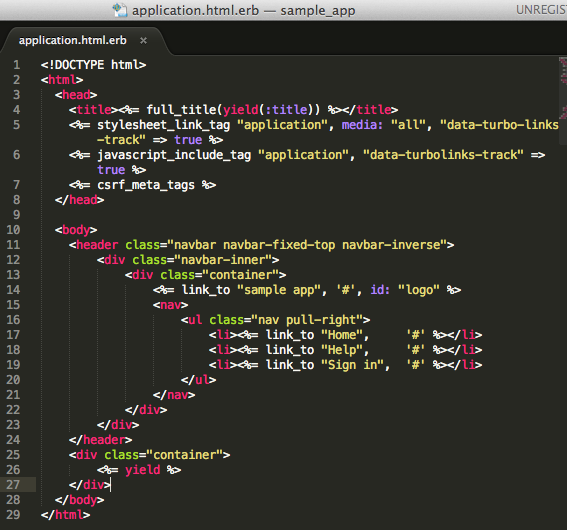The image size is (567, 530).
Task: Click the "sample app" link_to string
Action: pos(279,290)
